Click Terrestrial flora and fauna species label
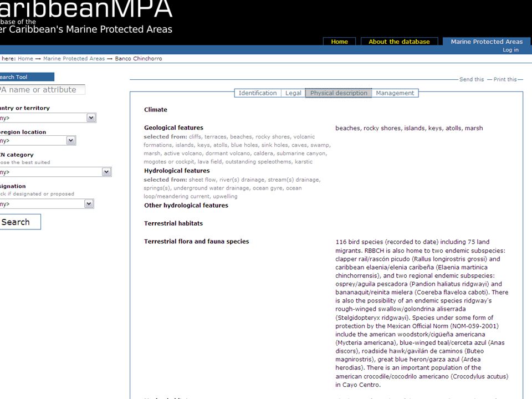The height and width of the screenshot is (399, 532). coord(196,241)
